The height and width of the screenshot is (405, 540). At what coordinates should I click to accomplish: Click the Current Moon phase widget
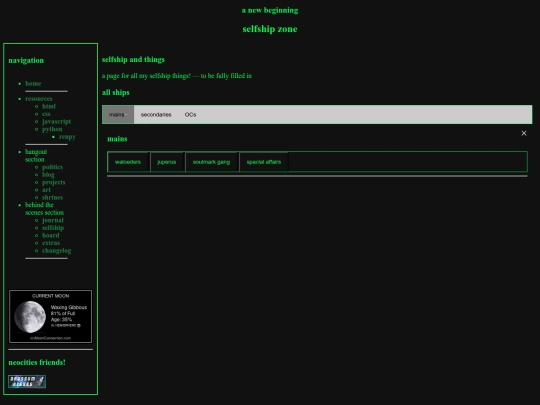pos(51,316)
